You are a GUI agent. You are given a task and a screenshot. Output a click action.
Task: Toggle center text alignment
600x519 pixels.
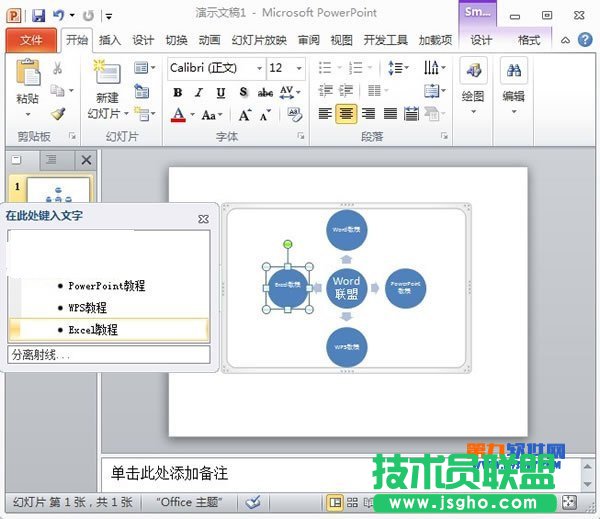[346, 114]
